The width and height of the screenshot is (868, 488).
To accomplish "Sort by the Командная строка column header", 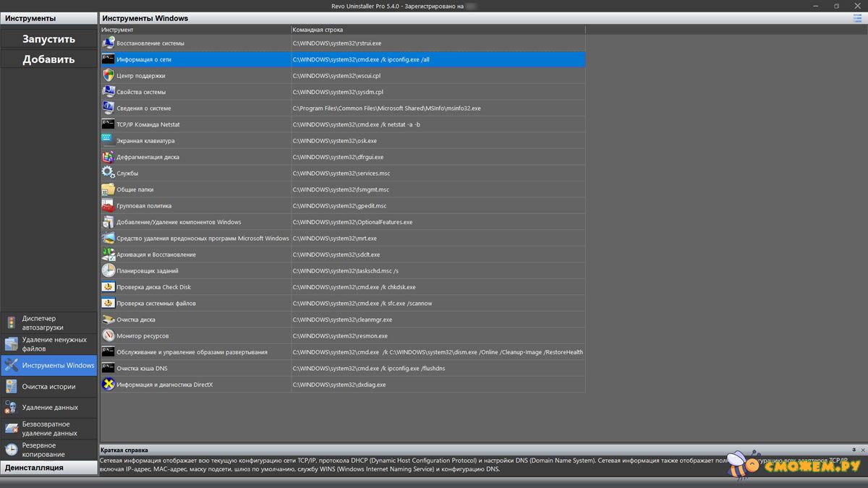I will (437, 30).
